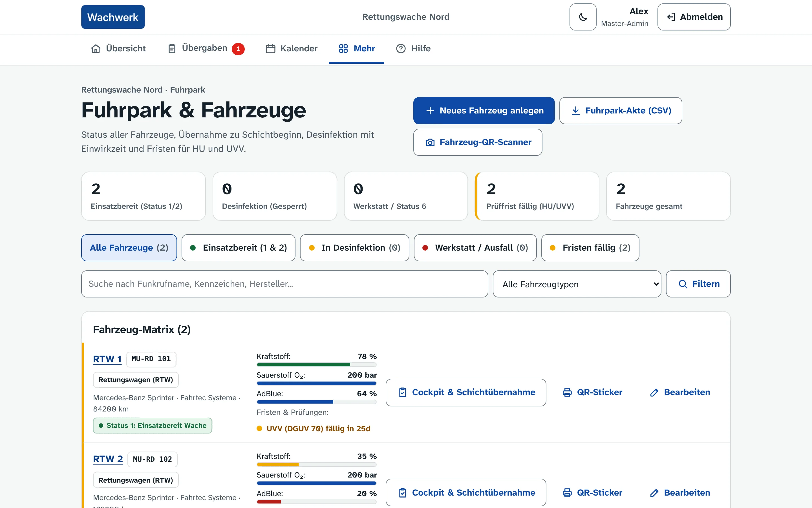This screenshot has width=812, height=508.
Task: Open the Alle Fahrzeugtypen dropdown
Action: 577,284
